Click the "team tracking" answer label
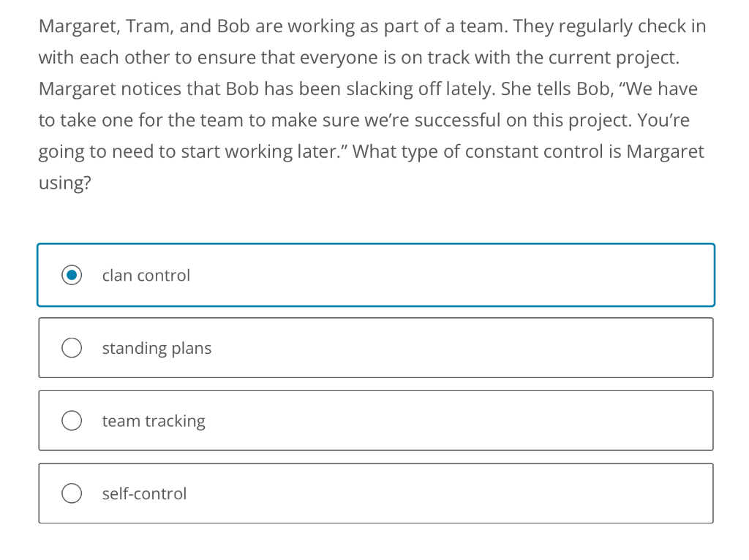 (154, 421)
